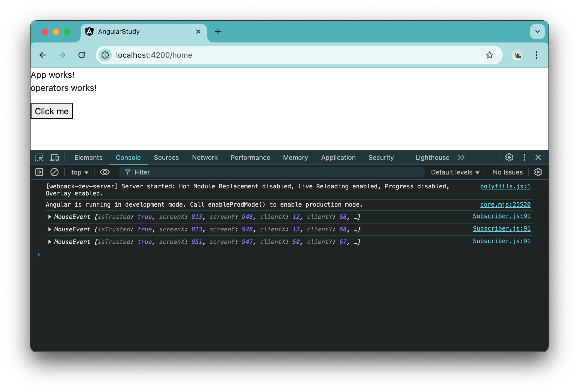This screenshot has width=579, height=392.
Task: Bookmark the page with the star icon
Action: click(490, 55)
